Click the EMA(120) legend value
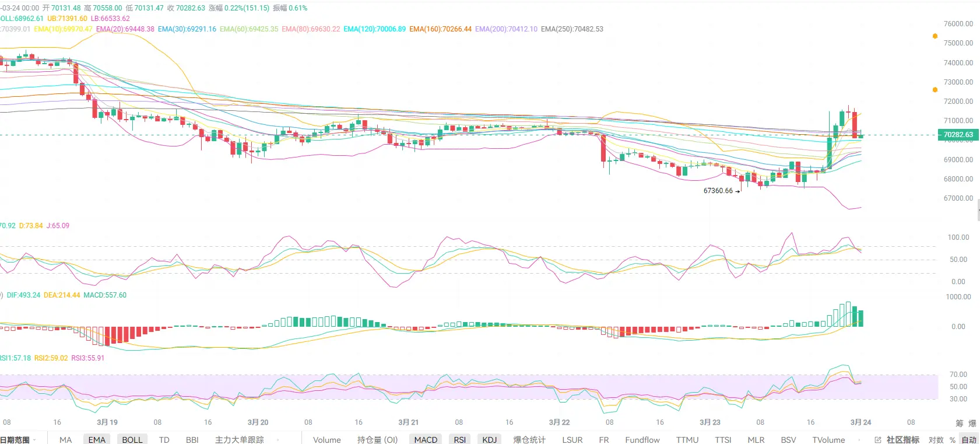Image resolution: width=980 pixels, height=444 pixels. (375, 29)
